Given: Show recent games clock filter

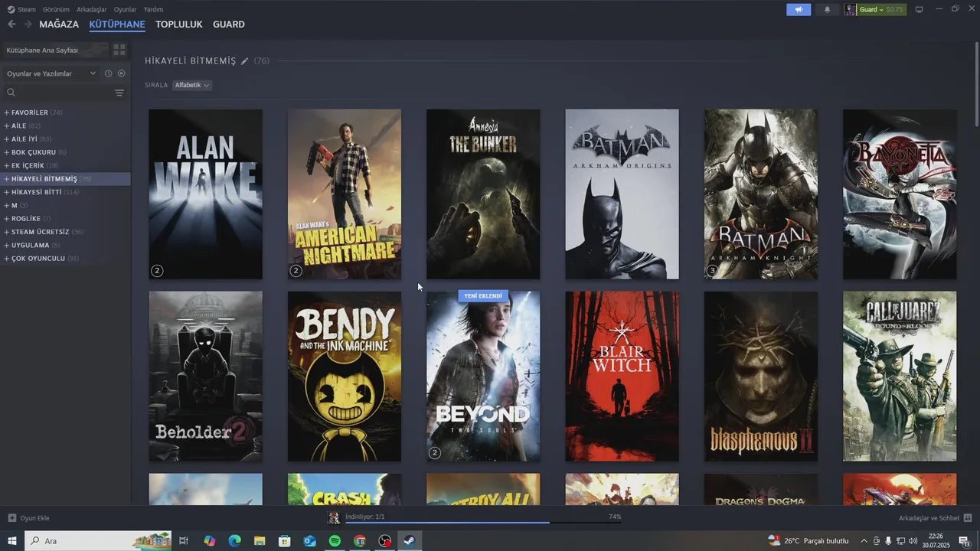Looking at the screenshot, I should (x=109, y=73).
